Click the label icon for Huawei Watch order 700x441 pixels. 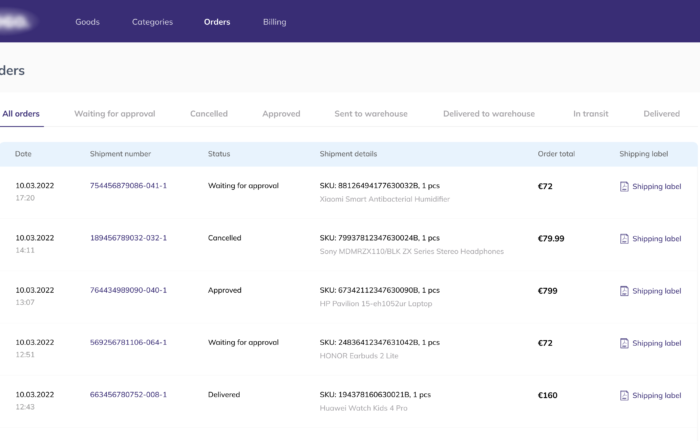(624, 395)
